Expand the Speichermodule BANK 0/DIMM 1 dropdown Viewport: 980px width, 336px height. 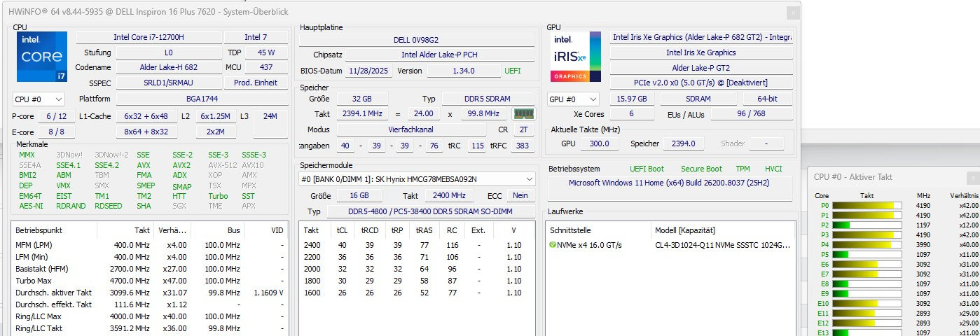417,178
